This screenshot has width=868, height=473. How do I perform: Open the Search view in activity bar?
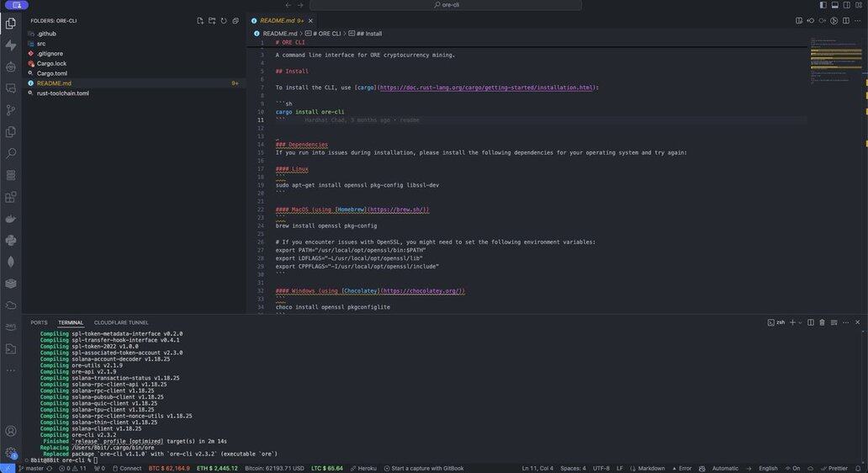click(11, 154)
